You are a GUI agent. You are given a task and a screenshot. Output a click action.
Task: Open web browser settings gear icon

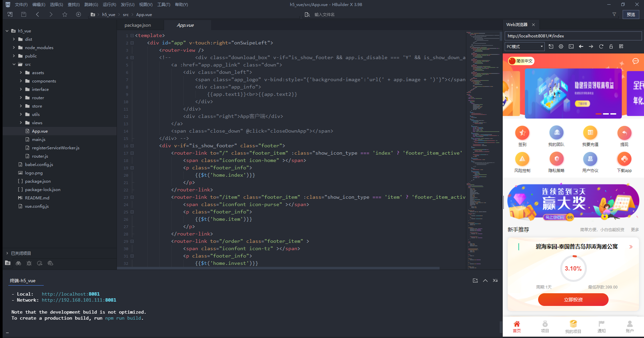tap(561, 46)
